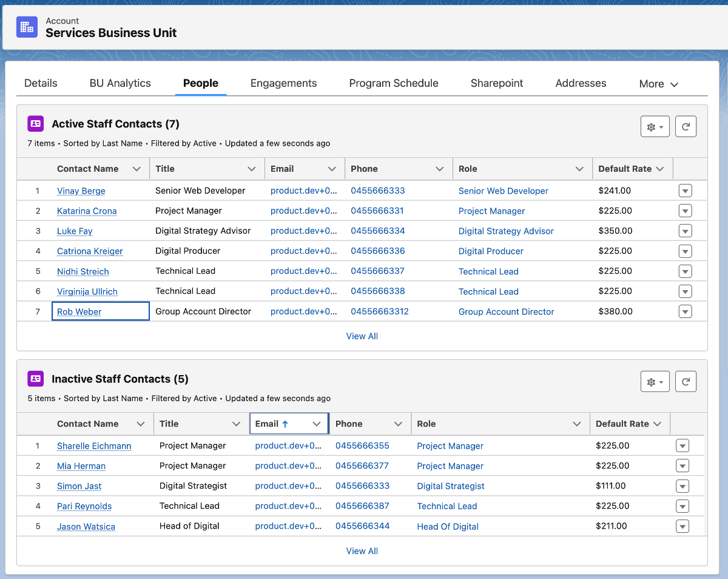Open Title column menu in Active list

pyautogui.click(x=252, y=169)
